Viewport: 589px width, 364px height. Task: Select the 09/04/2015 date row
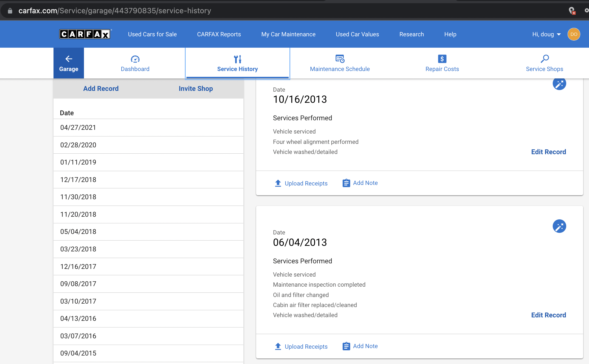148,353
